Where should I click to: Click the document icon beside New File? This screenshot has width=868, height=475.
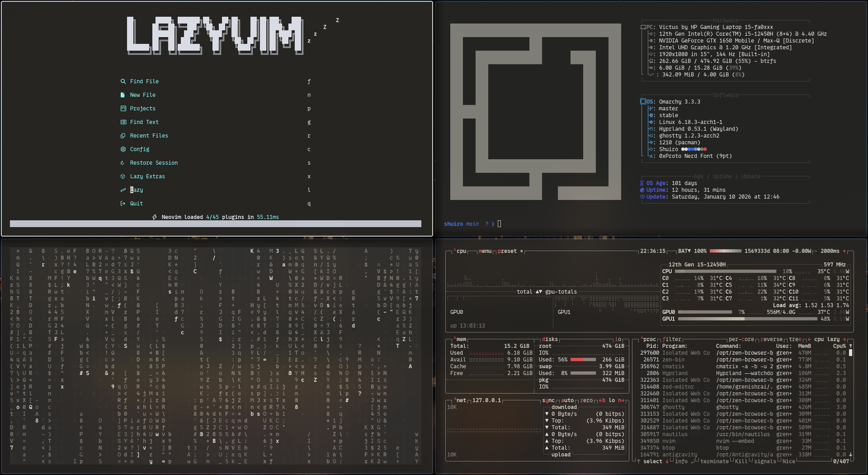point(123,95)
